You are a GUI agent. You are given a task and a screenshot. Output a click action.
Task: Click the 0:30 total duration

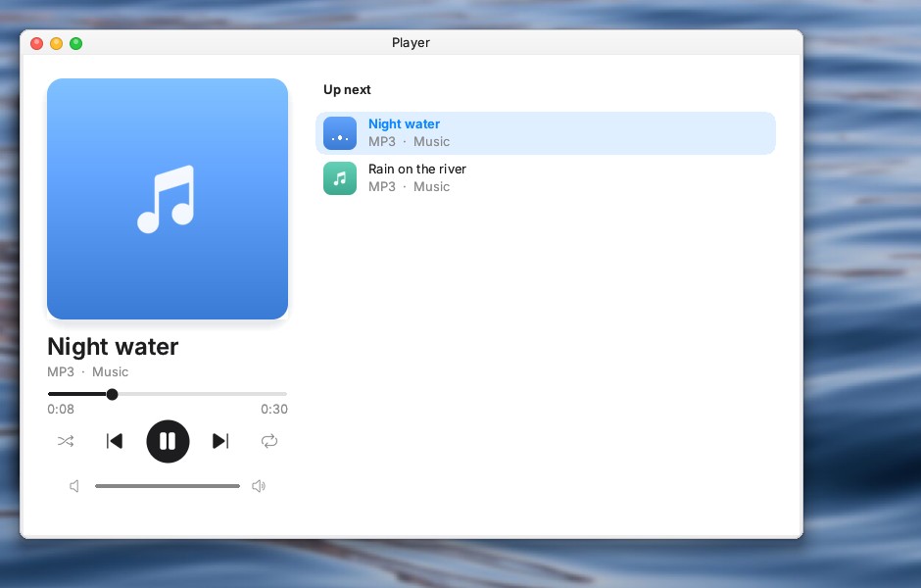click(x=274, y=410)
